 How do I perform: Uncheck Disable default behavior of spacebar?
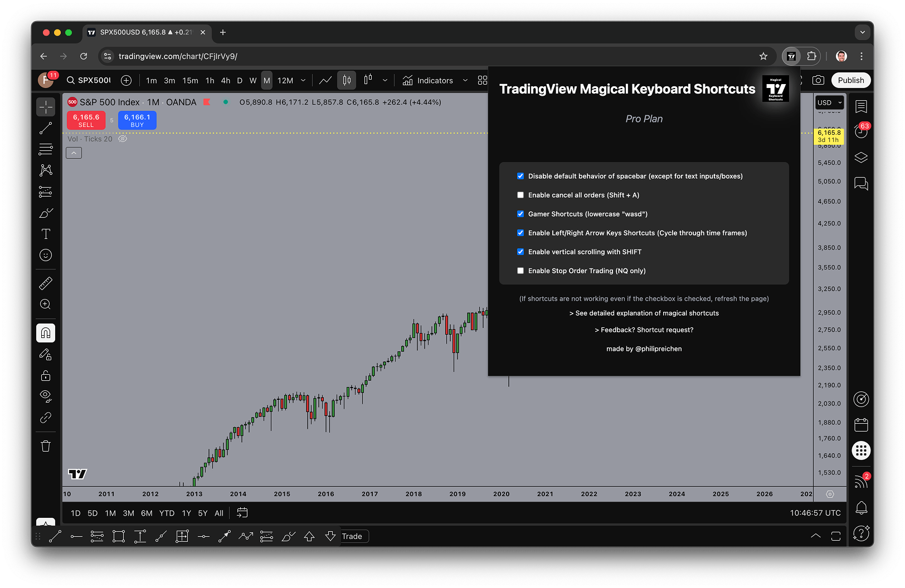point(520,176)
